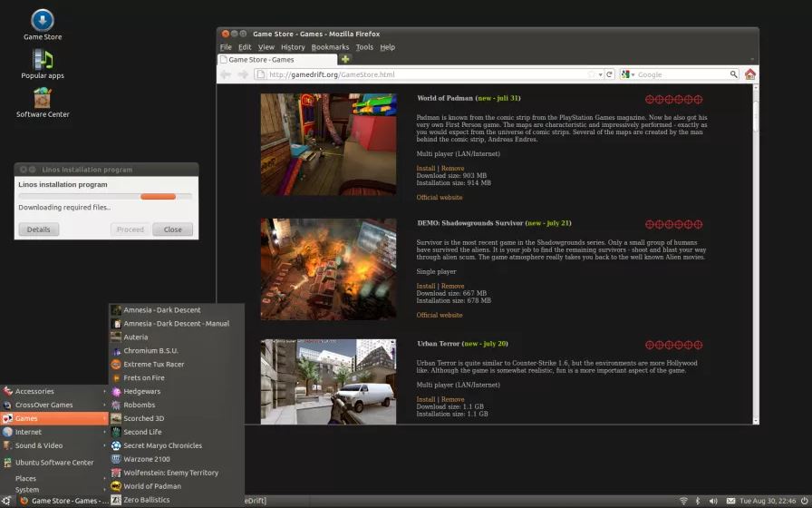Open the search engine dropdown beside Google
The height and width of the screenshot is (508, 812).
631,74
